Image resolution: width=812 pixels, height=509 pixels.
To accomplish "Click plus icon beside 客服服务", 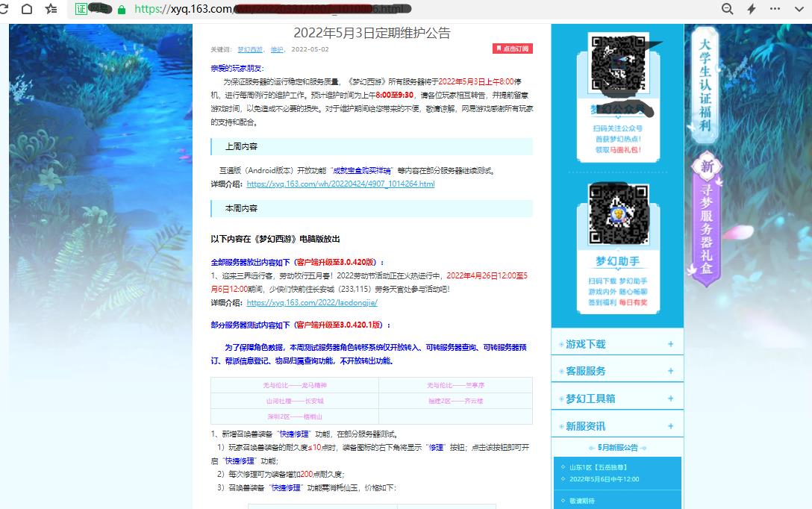I will point(671,371).
